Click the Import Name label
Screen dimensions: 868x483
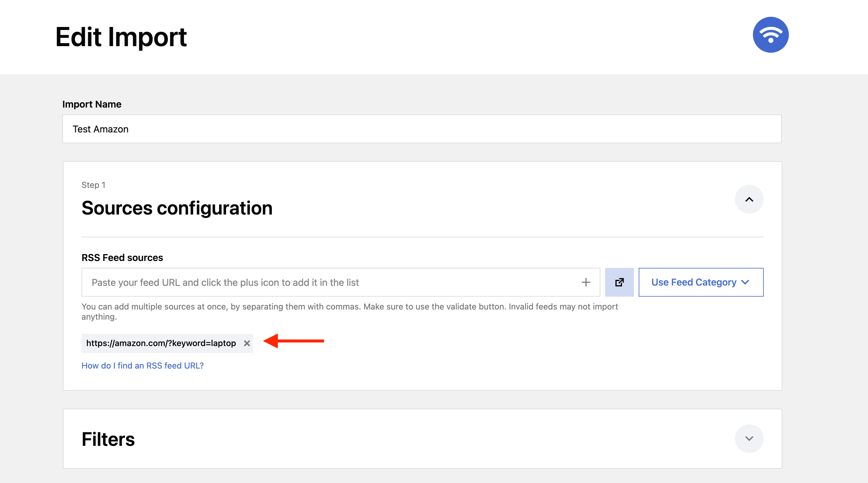92,104
